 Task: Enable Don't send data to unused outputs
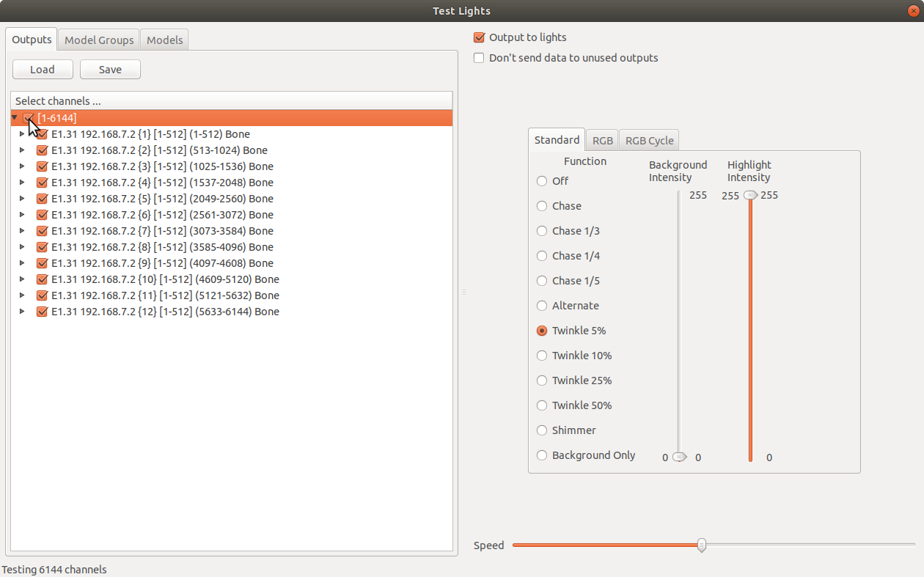479,58
